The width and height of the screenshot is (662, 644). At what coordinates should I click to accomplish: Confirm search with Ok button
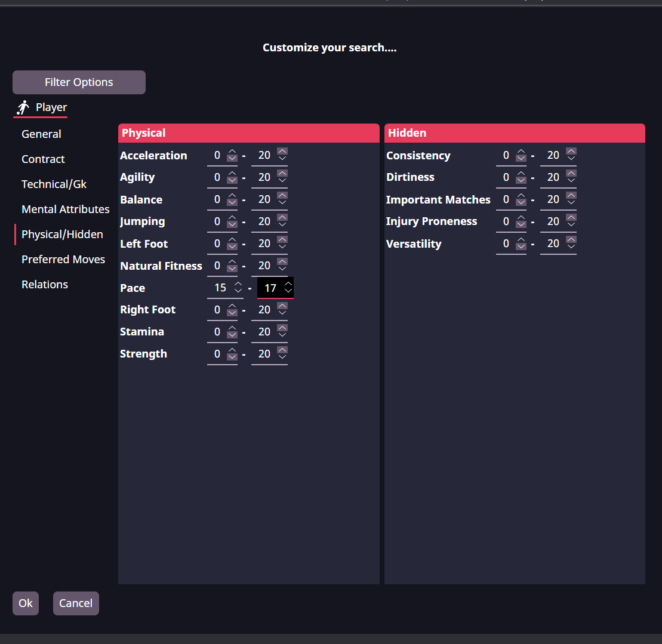coord(26,603)
